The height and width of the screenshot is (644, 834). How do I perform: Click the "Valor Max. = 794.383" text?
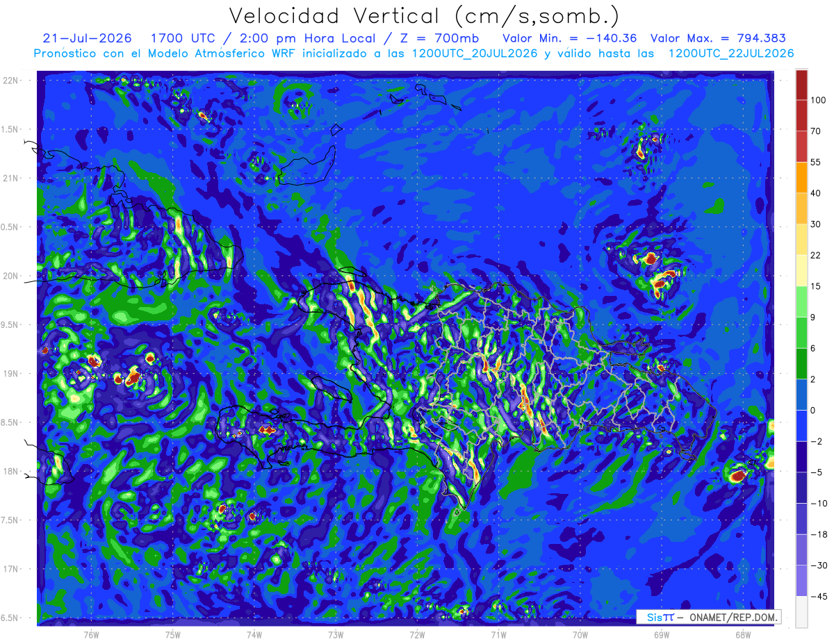pos(718,38)
